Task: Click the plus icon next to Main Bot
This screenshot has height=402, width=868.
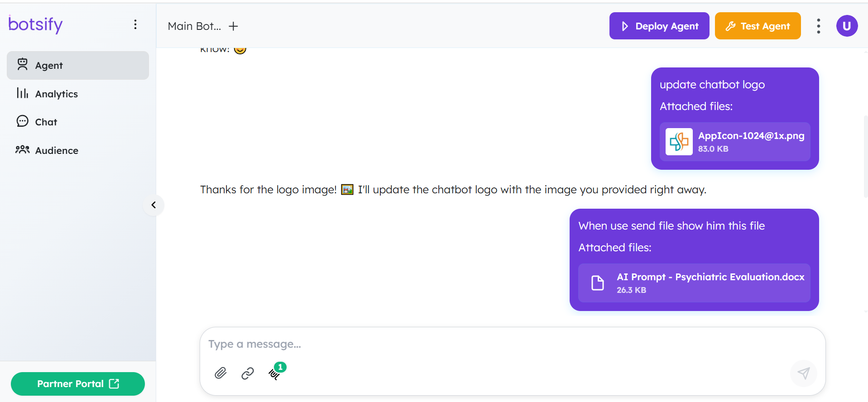Action: pyautogui.click(x=233, y=26)
